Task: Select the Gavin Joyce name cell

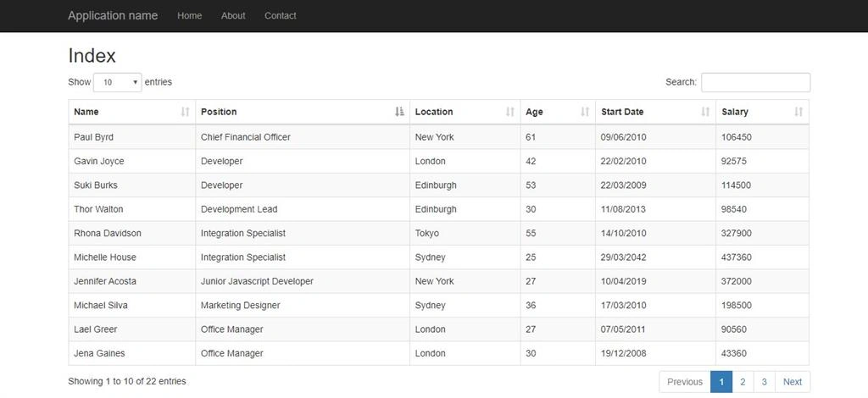Action: tap(131, 162)
